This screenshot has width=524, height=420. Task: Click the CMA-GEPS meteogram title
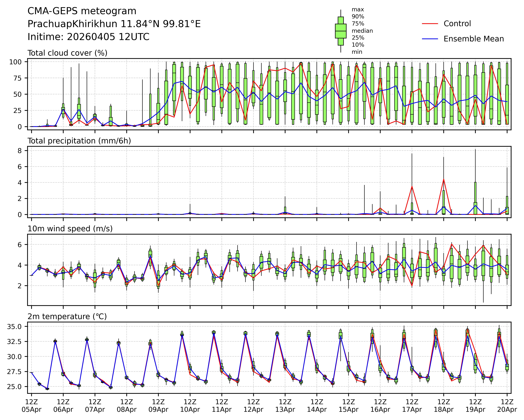coord(82,11)
